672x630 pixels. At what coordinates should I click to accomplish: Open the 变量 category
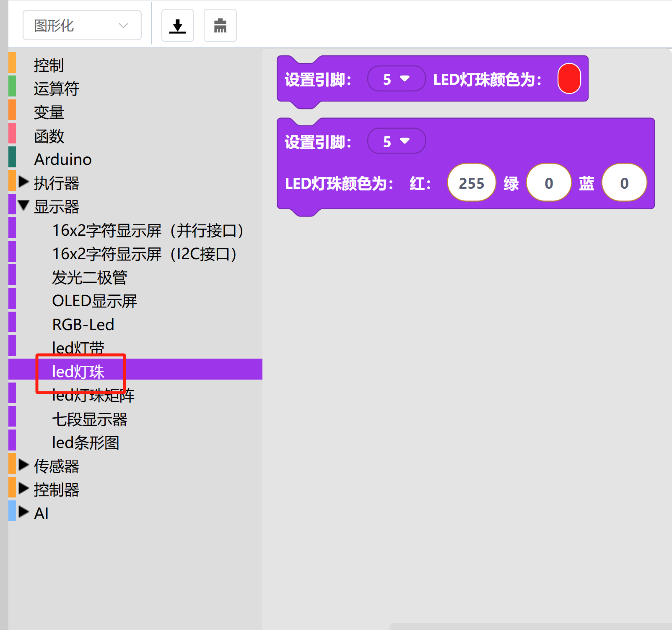pos(49,112)
